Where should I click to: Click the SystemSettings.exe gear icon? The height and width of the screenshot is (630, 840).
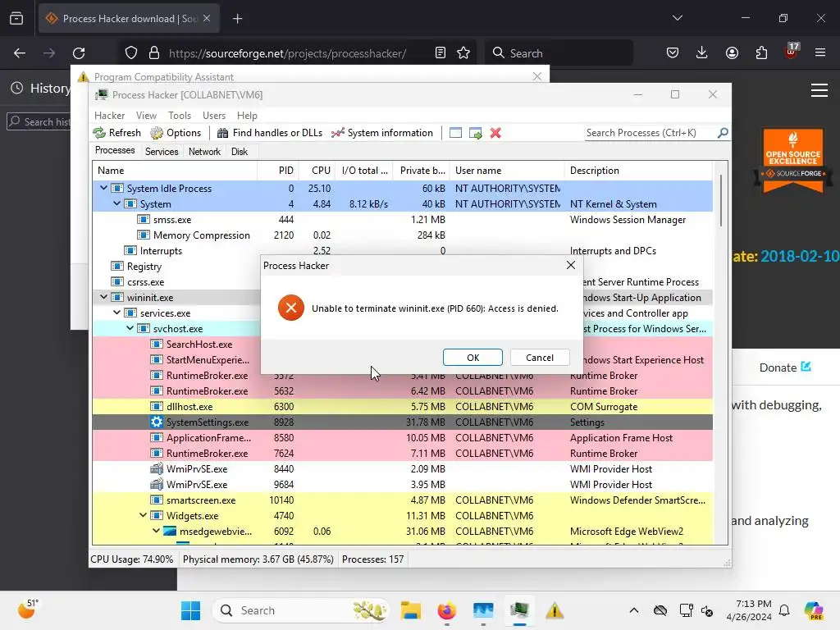click(157, 422)
